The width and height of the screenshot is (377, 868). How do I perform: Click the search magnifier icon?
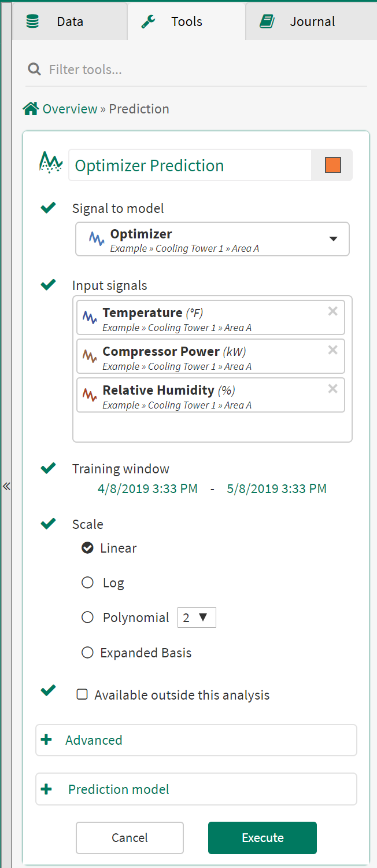click(x=35, y=70)
